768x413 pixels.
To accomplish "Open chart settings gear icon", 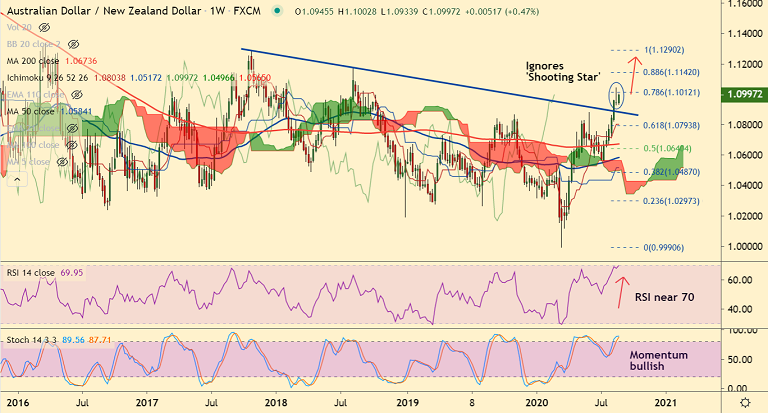I will click(745, 403).
